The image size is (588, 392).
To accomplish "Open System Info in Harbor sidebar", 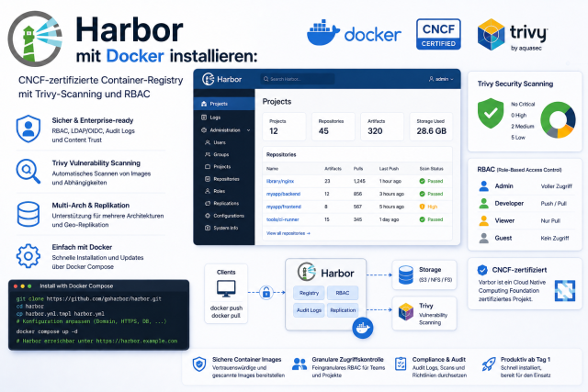I will pyautogui.click(x=224, y=228).
